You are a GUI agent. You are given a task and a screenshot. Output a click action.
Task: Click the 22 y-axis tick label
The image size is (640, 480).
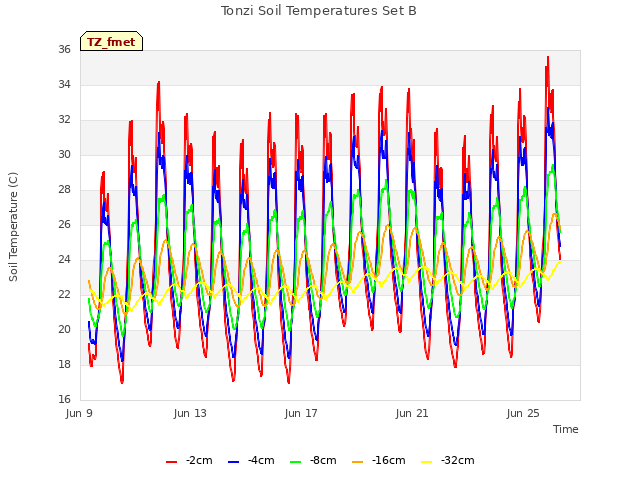tap(64, 294)
